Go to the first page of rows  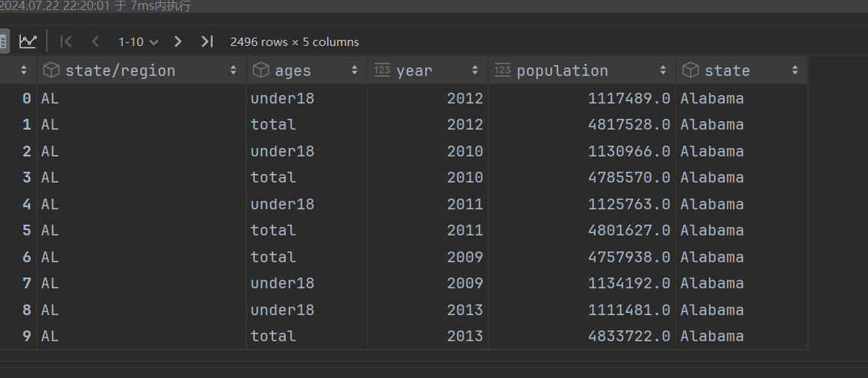[x=66, y=41]
